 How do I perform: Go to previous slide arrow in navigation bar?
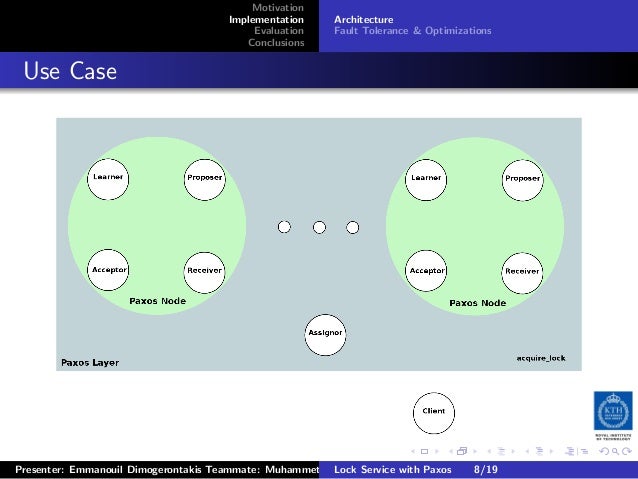pyautogui.click(x=413, y=451)
